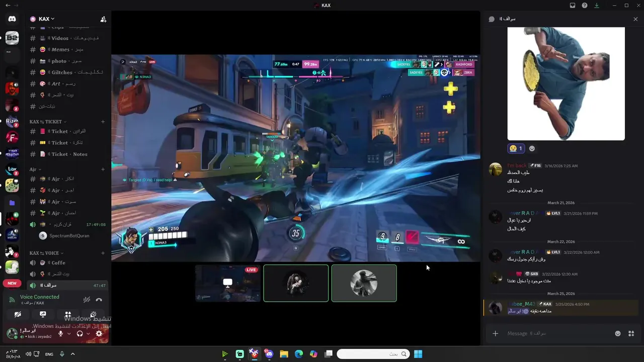The image size is (644, 362).
Task: Go back using title bar arrow
Action: pyautogui.click(x=8, y=6)
